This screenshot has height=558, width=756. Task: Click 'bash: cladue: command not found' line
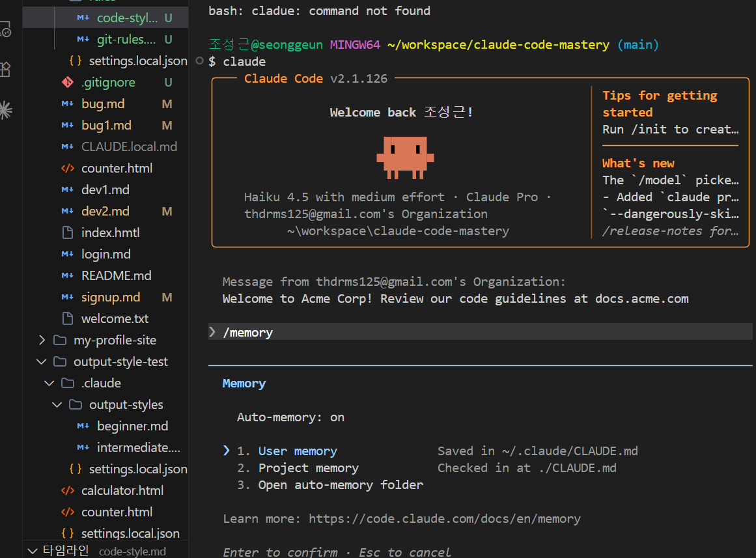click(x=319, y=10)
